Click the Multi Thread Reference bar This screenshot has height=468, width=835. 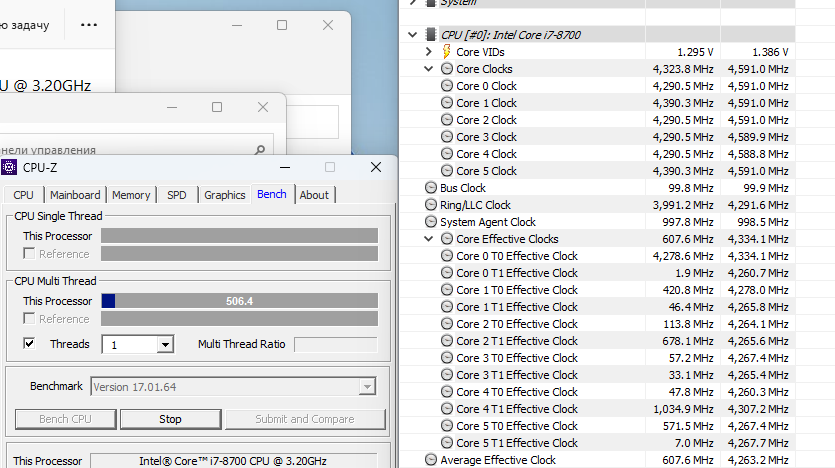240,318
